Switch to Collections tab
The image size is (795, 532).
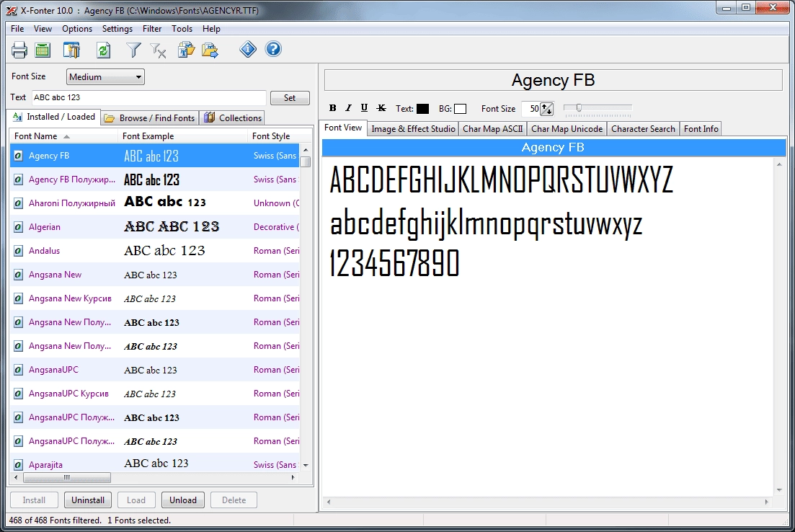pyautogui.click(x=233, y=118)
